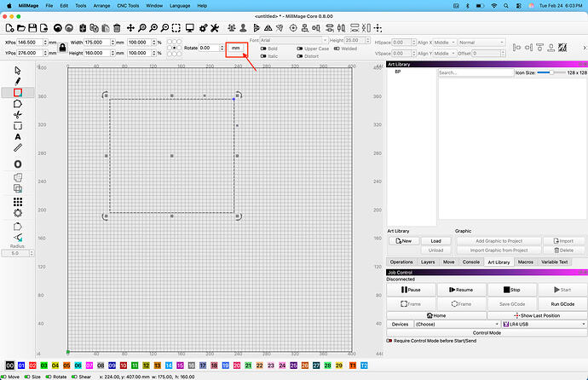Select the Ellipse tool
This screenshot has height=380, width=588.
coord(18,164)
